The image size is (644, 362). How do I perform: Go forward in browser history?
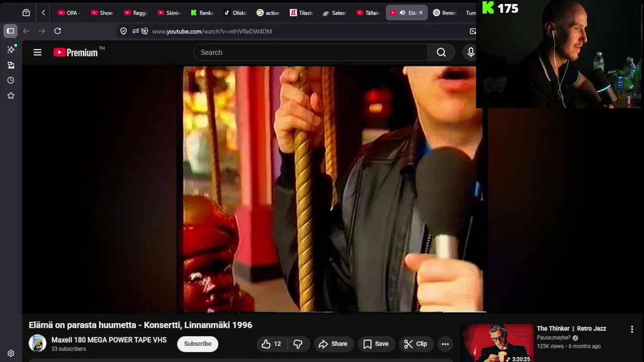pos(42,31)
